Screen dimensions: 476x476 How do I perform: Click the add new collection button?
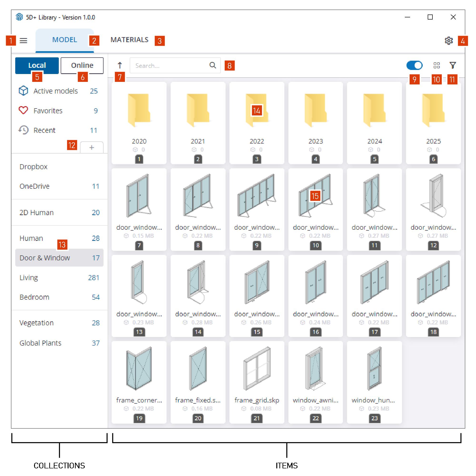92,147
